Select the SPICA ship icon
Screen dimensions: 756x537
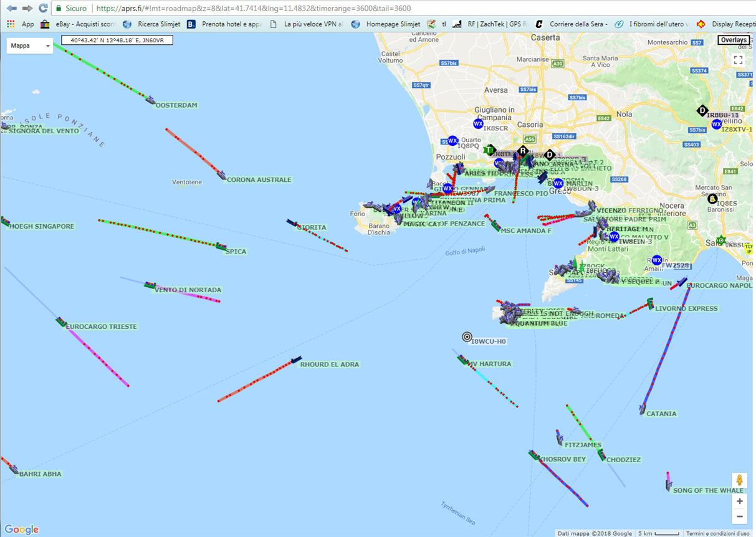(221, 247)
